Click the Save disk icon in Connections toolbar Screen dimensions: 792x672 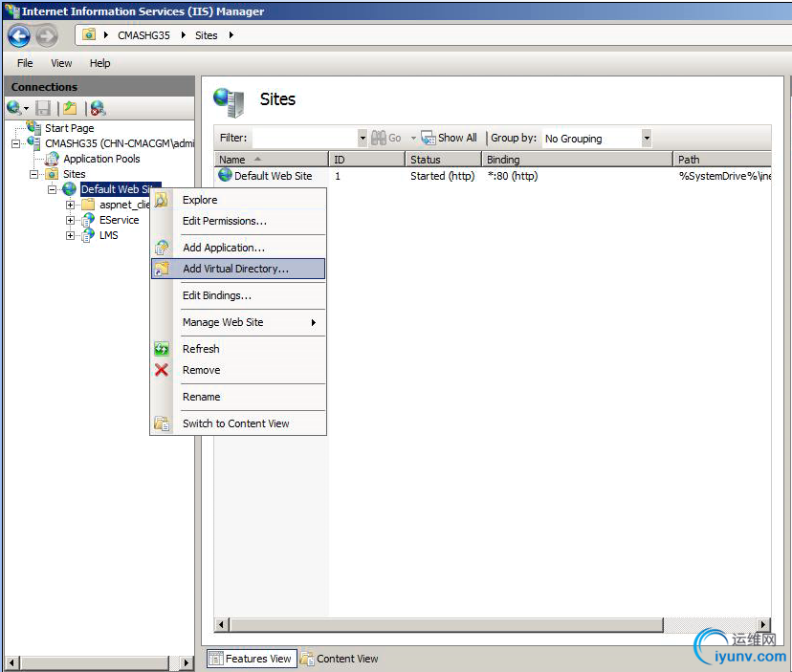click(x=43, y=108)
